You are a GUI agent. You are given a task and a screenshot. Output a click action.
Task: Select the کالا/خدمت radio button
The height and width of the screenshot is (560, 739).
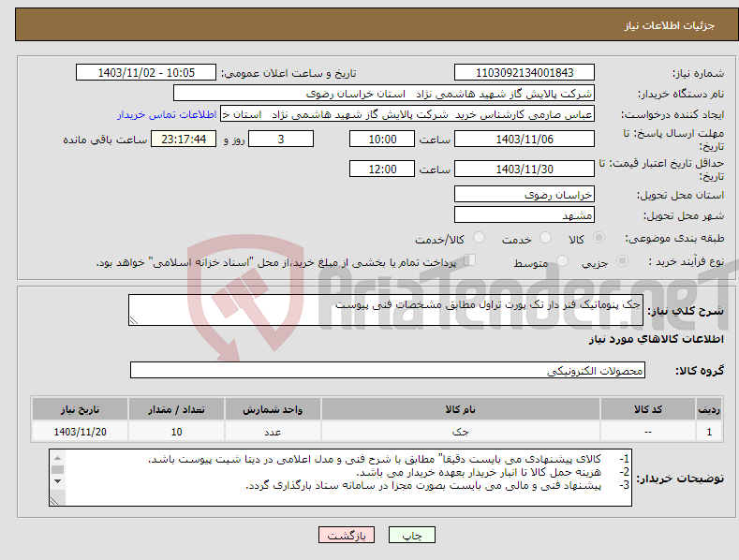tap(479, 238)
